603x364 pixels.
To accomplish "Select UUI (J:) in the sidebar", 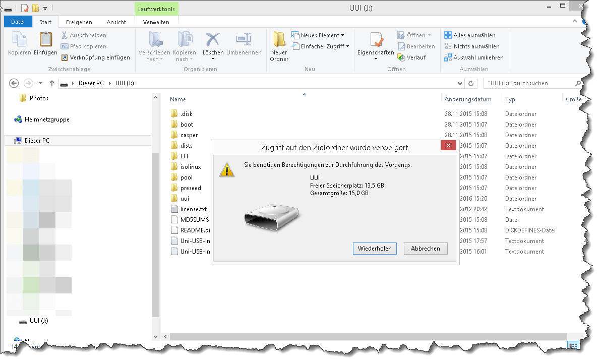I will (x=38, y=321).
